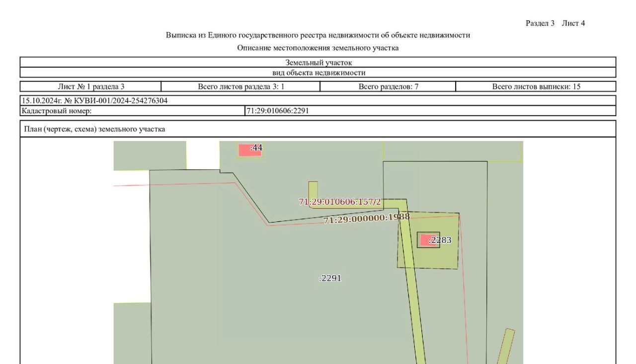Click the 'Земельный участок' table cell
The image size is (636, 364).
[318, 63]
